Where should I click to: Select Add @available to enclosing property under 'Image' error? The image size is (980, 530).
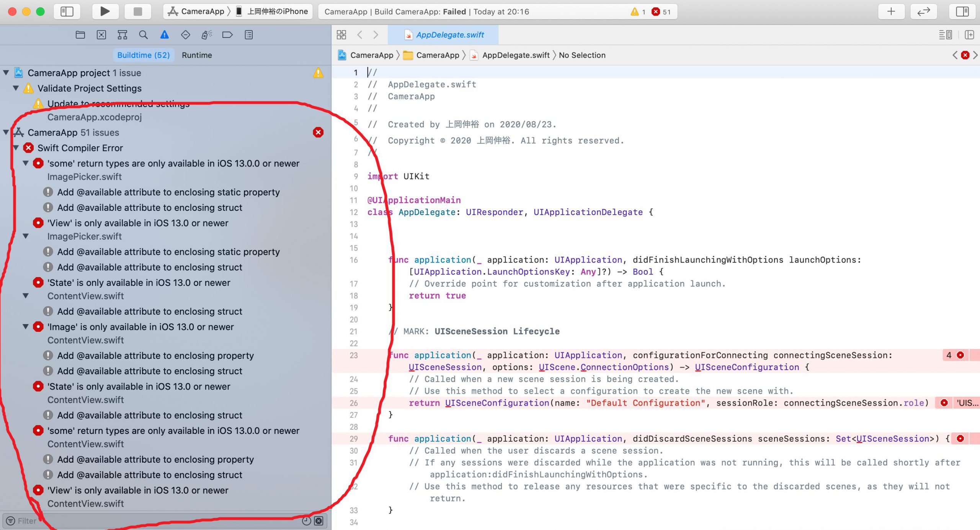[x=155, y=356]
